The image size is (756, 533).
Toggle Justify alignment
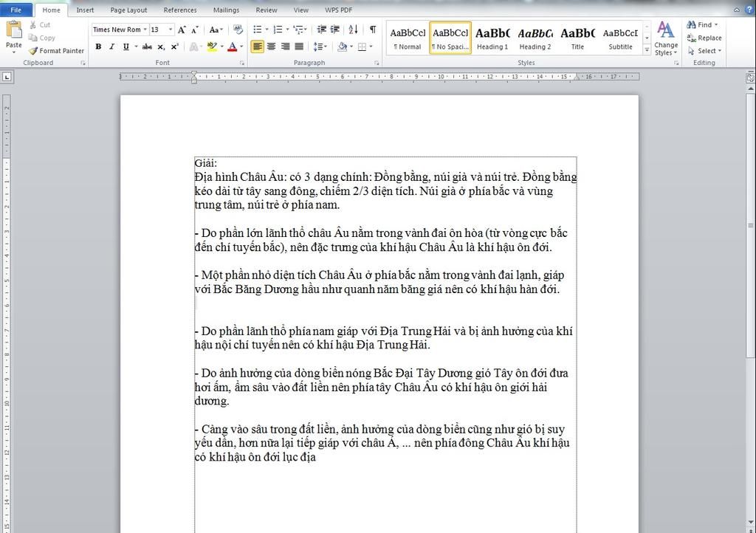click(299, 47)
